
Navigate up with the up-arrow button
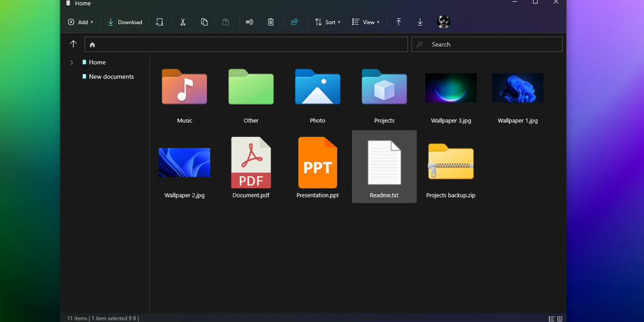[x=73, y=44]
